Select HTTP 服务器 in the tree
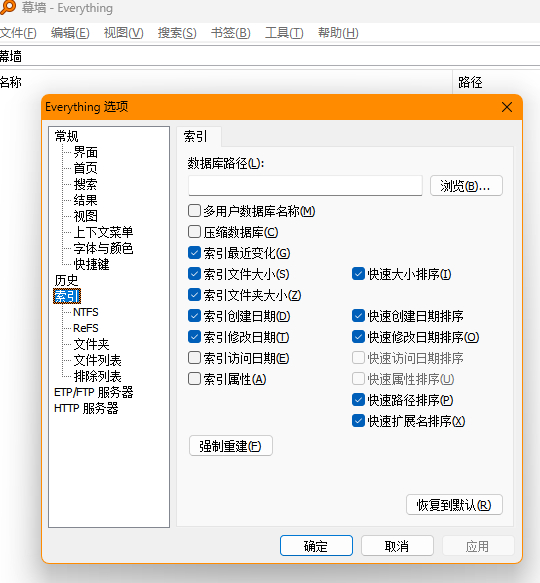 86,408
